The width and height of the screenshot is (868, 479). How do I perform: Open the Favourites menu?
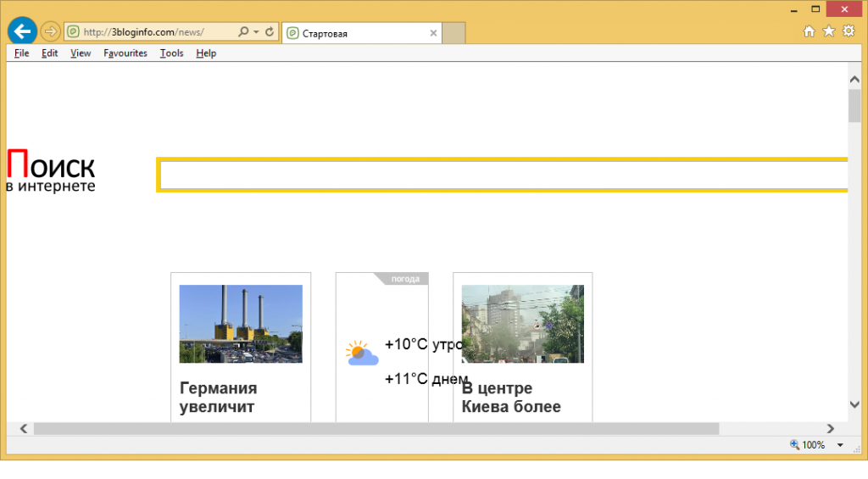coord(125,53)
